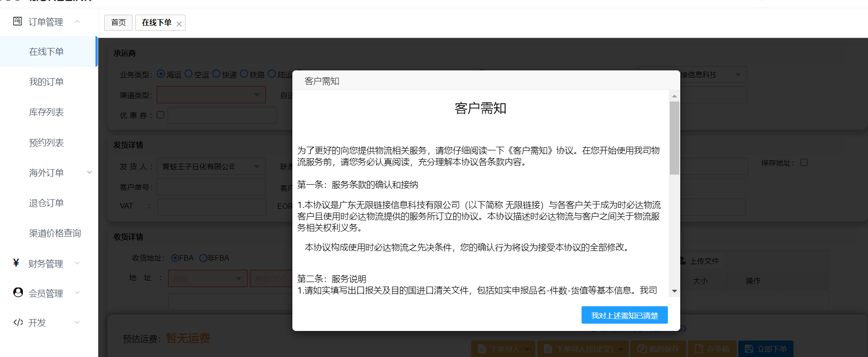
Task: Close the 在线下单 tab with its X
Action: point(179,24)
